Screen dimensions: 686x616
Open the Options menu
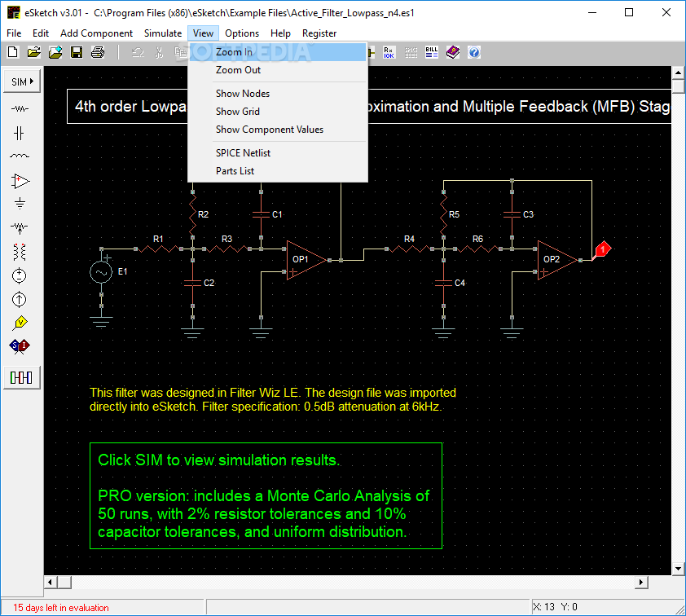242,33
